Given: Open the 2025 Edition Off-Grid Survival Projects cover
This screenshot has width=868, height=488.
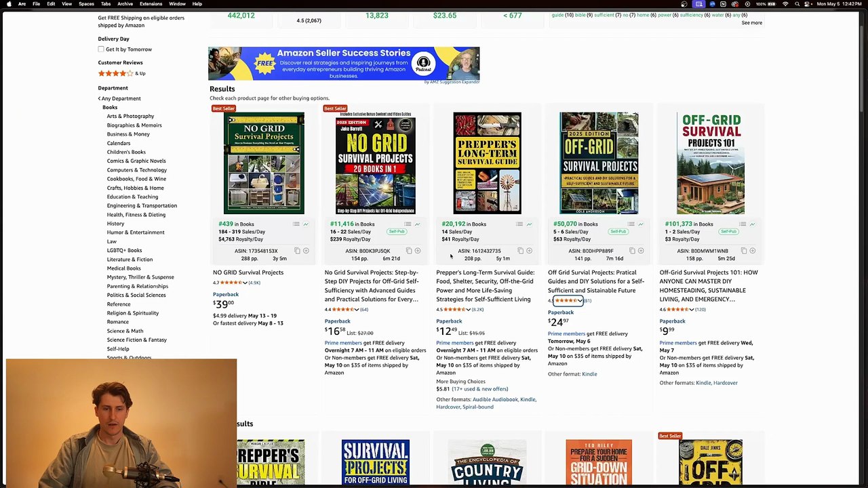Looking at the screenshot, I should pyautogui.click(x=599, y=163).
